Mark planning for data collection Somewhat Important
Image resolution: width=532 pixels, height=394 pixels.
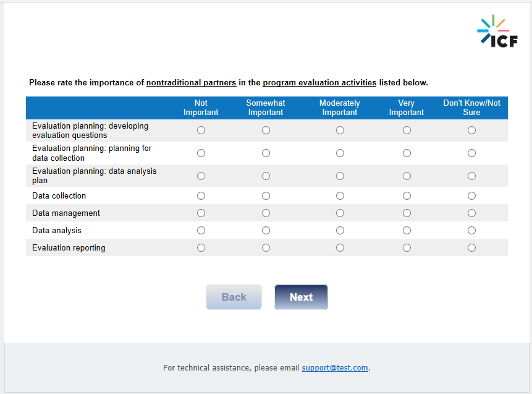(266, 153)
